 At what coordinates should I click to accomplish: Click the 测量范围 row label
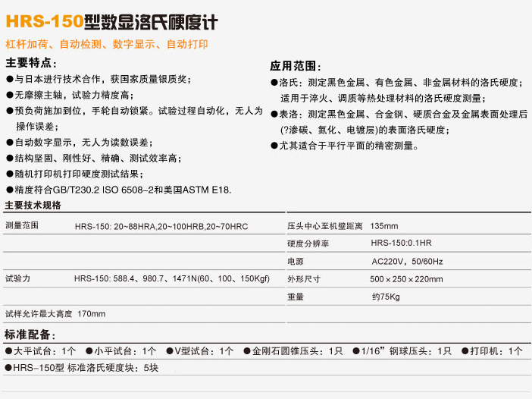pos(22,226)
